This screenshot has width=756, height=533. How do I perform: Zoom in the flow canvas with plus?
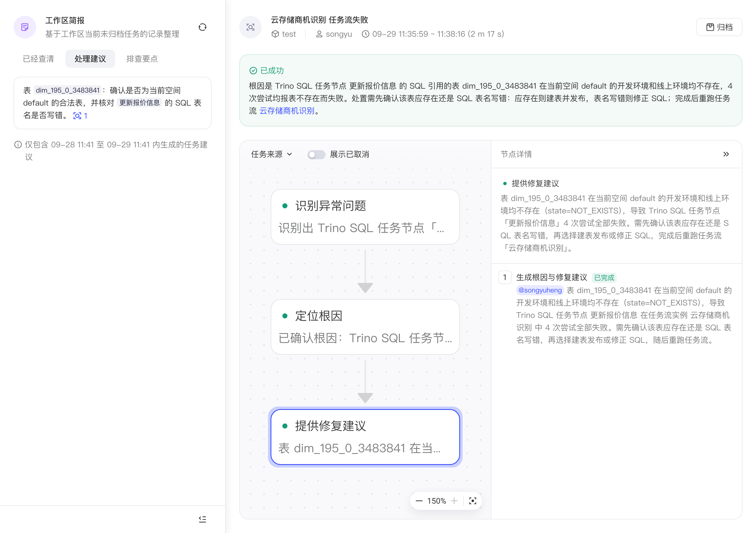pyautogui.click(x=454, y=501)
